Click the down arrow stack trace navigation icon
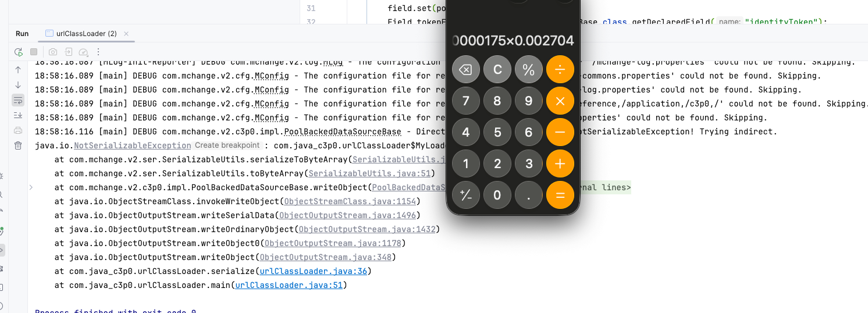The width and height of the screenshot is (868, 313). point(18,85)
